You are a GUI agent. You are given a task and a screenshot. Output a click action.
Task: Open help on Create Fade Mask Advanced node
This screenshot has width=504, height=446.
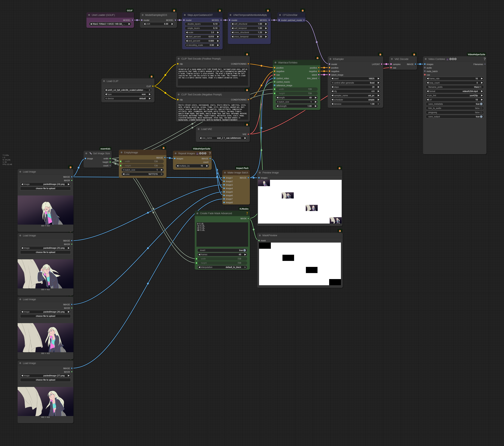[x=247, y=213]
